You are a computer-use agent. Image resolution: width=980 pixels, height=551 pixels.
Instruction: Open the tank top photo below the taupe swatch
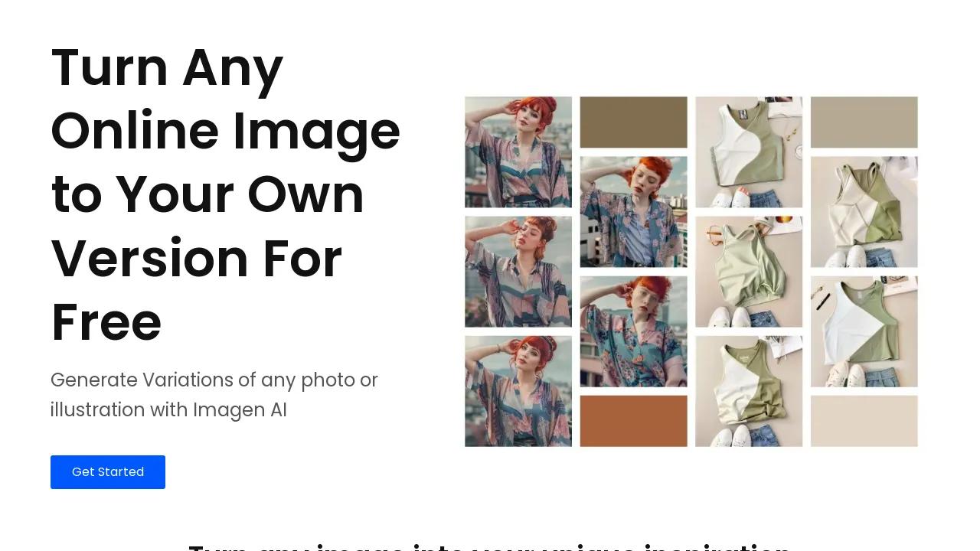(864, 212)
